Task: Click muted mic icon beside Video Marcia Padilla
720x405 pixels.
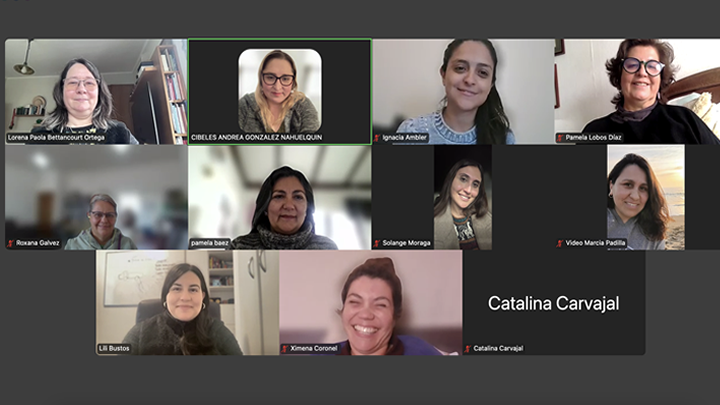Action: pyautogui.click(x=560, y=243)
